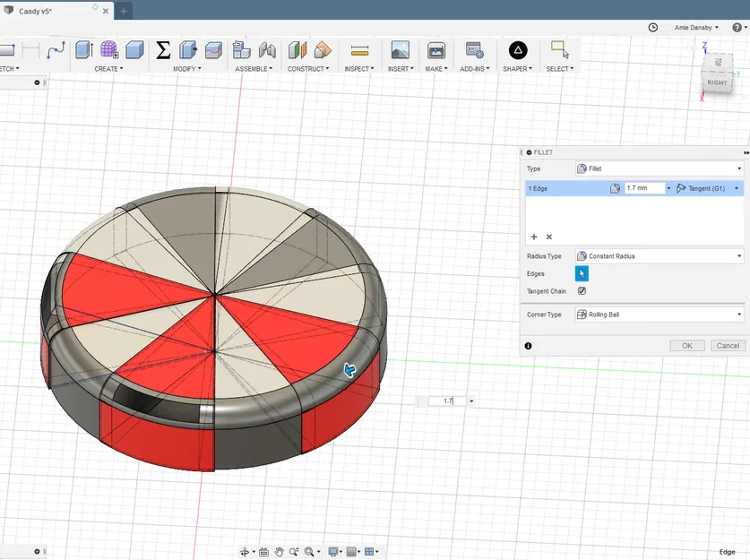Viewport: 750px width, 560px height.
Task: Open the Create menu dropdown
Action: pyautogui.click(x=107, y=67)
